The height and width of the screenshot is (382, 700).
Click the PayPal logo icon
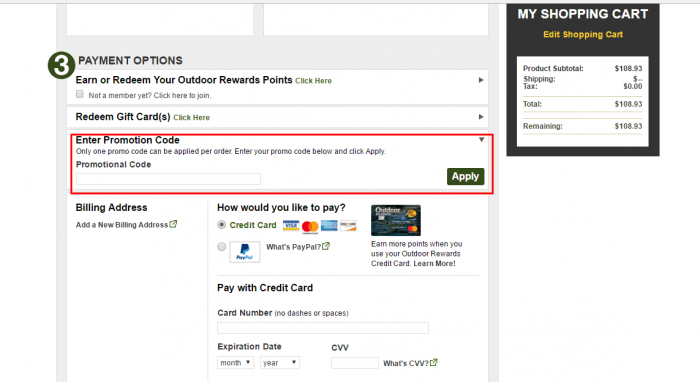coord(245,252)
